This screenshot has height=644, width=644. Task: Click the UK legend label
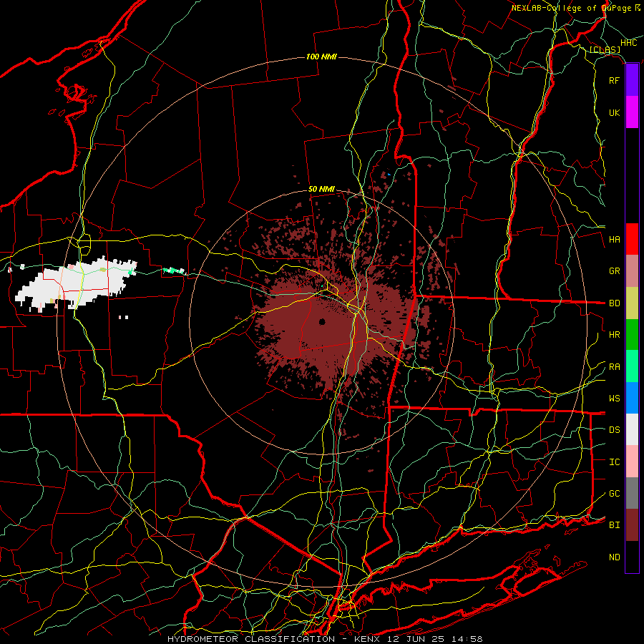pyautogui.click(x=615, y=112)
